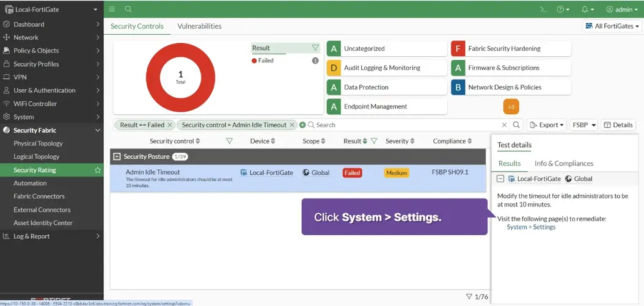Screen dimensions: 644x306
Task: Select the Network Design & Policies card
Action: (511, 87)
